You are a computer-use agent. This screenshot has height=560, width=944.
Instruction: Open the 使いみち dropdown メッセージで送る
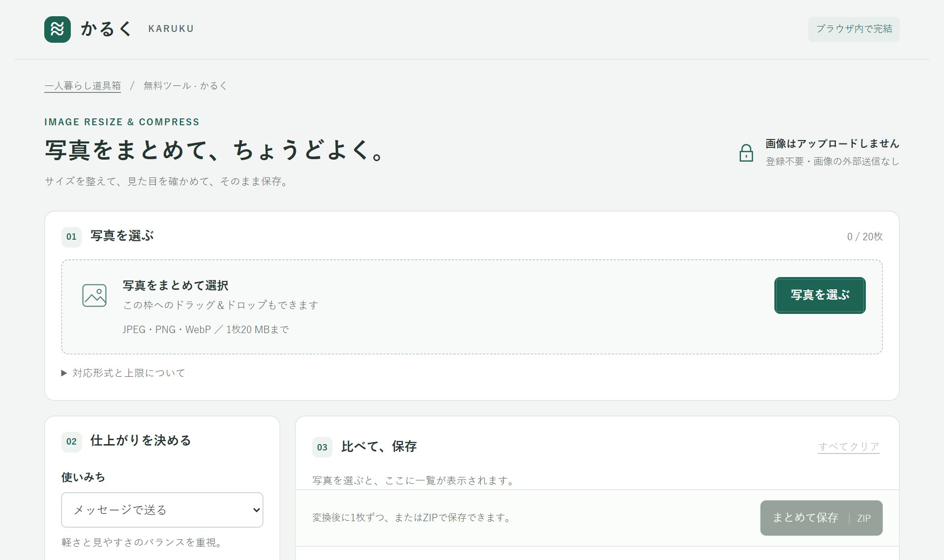click(162, 510)
